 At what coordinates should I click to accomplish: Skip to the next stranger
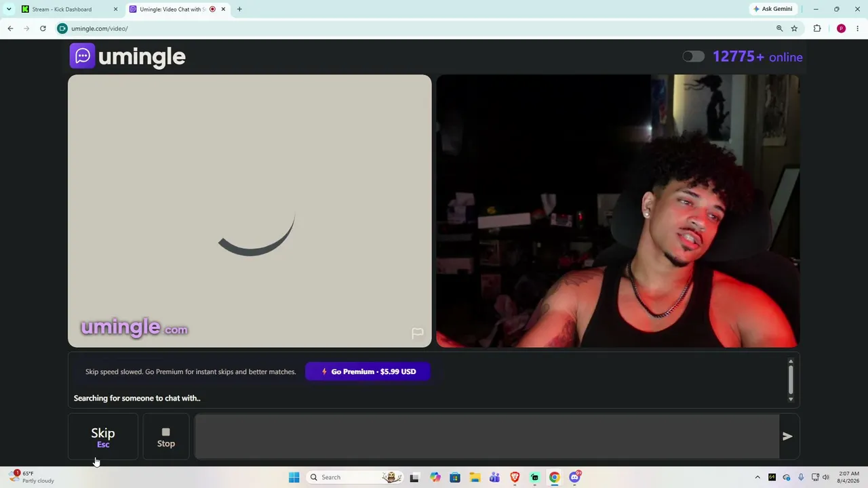coord(103,436)
